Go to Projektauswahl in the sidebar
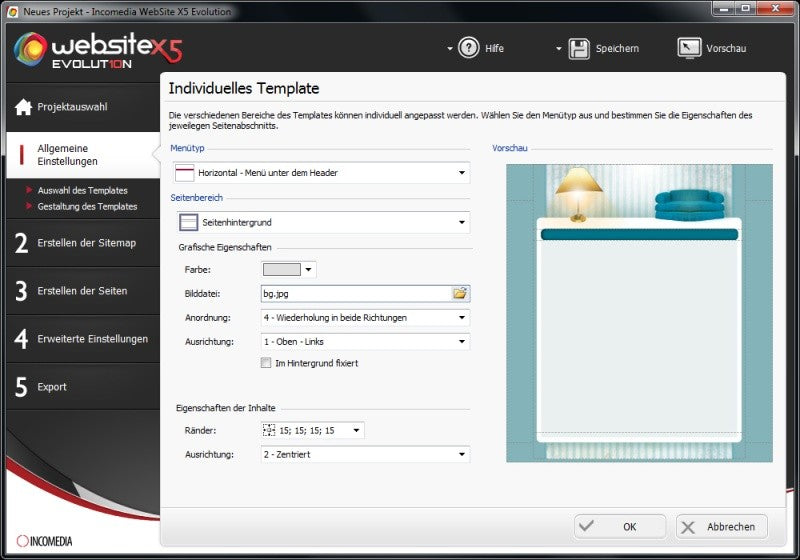The image size is (800, 560). [83, 107]
